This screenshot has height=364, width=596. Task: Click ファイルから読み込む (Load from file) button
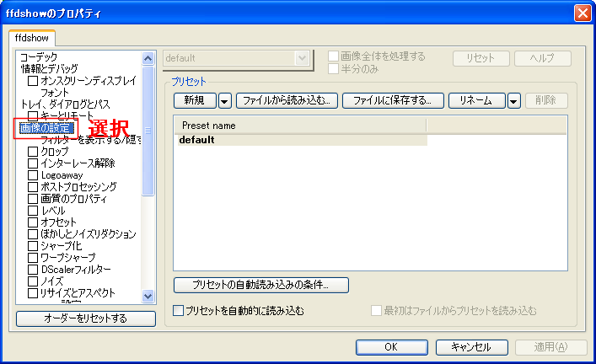(x=287, y=100)
